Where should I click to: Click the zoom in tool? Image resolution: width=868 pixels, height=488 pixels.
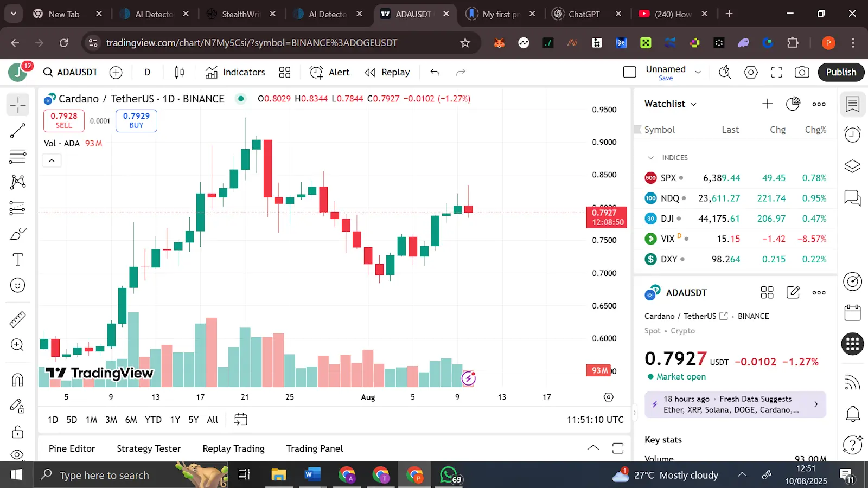[18, 345]
